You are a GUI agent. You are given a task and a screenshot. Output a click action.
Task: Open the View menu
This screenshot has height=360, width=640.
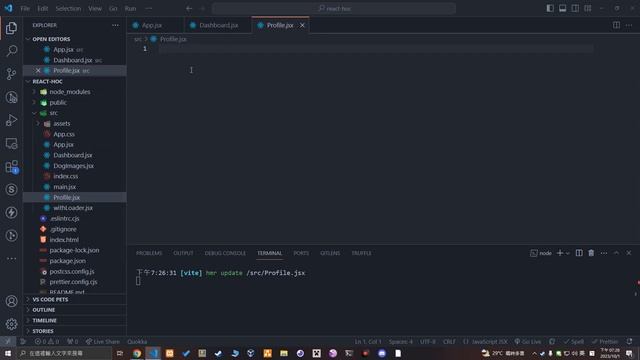coord(95,8)
